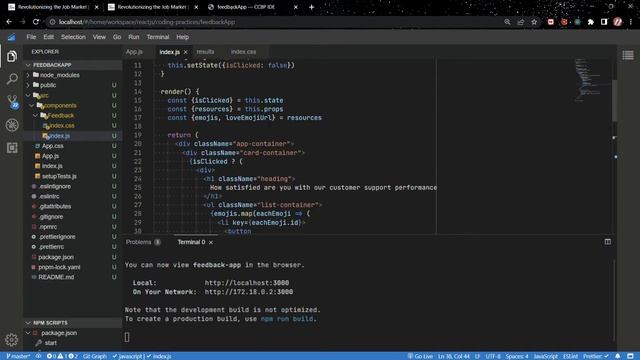
Task: Reload the browser page
Action: (36, 22)
